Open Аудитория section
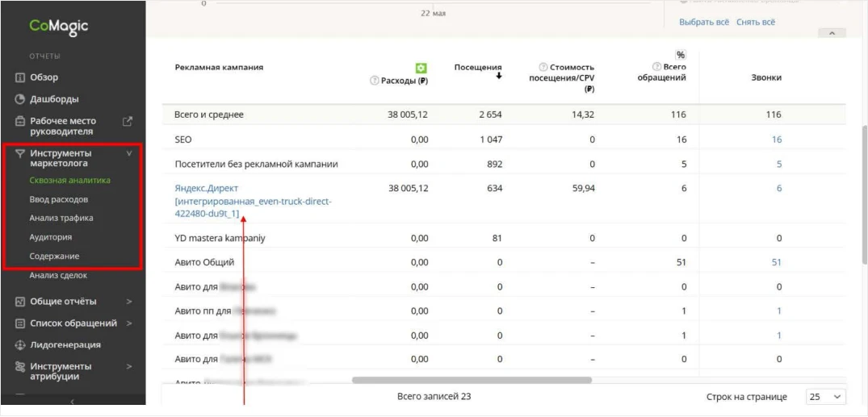Screen dimensions: 868x417 (x=50, y=236)
